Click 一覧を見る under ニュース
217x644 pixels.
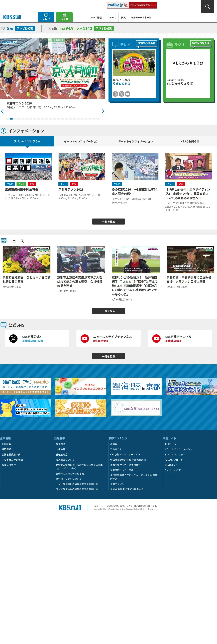[x=108, y=311]
